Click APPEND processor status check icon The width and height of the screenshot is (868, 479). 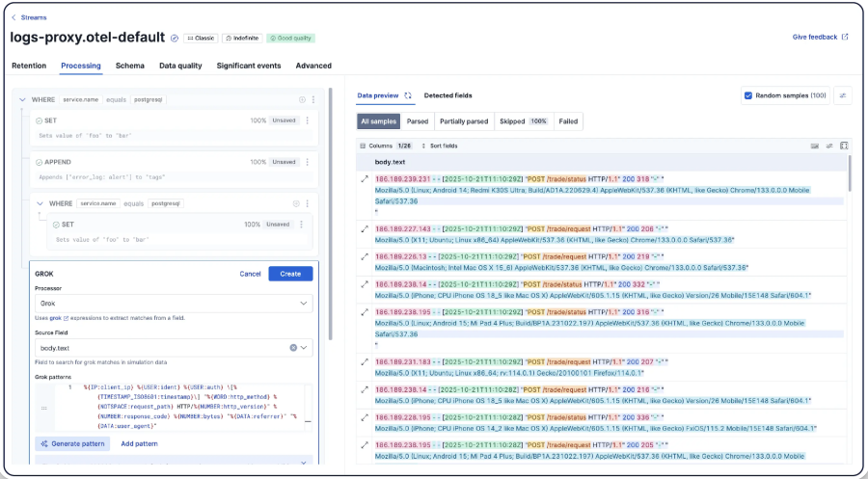pyautogui.click(x=39, y=162)
